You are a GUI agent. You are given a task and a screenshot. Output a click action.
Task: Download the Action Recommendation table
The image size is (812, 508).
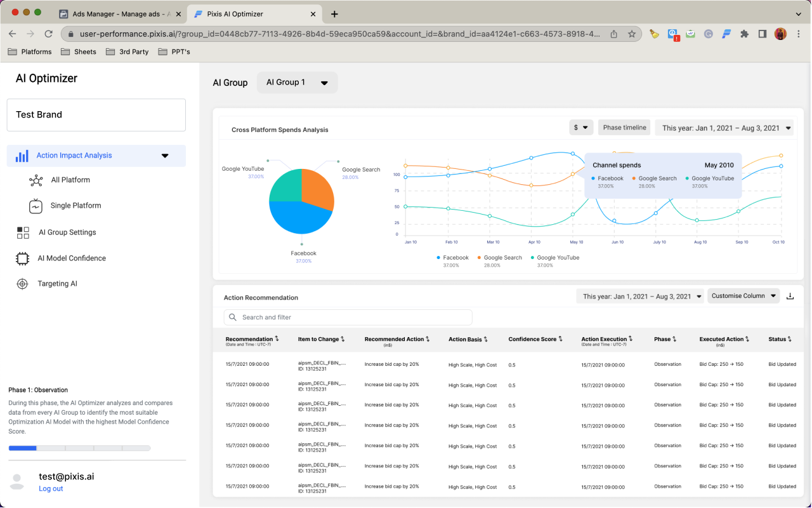click(x=790, y=296)
